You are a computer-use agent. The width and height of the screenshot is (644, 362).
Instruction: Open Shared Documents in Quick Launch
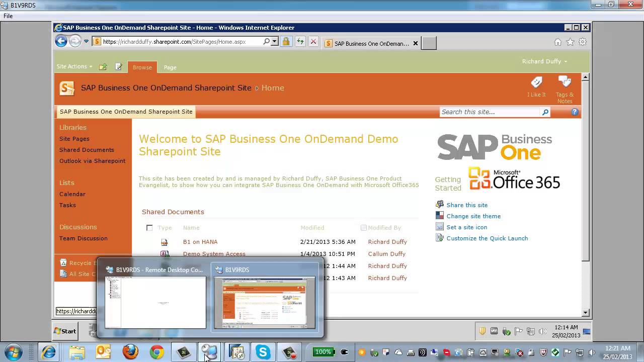coord(87,150)
